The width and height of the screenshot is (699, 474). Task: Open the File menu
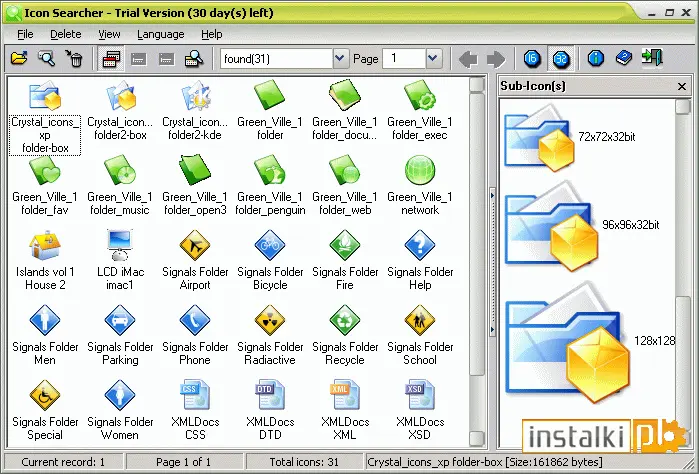pyautogui.click(x=25, y=34)
